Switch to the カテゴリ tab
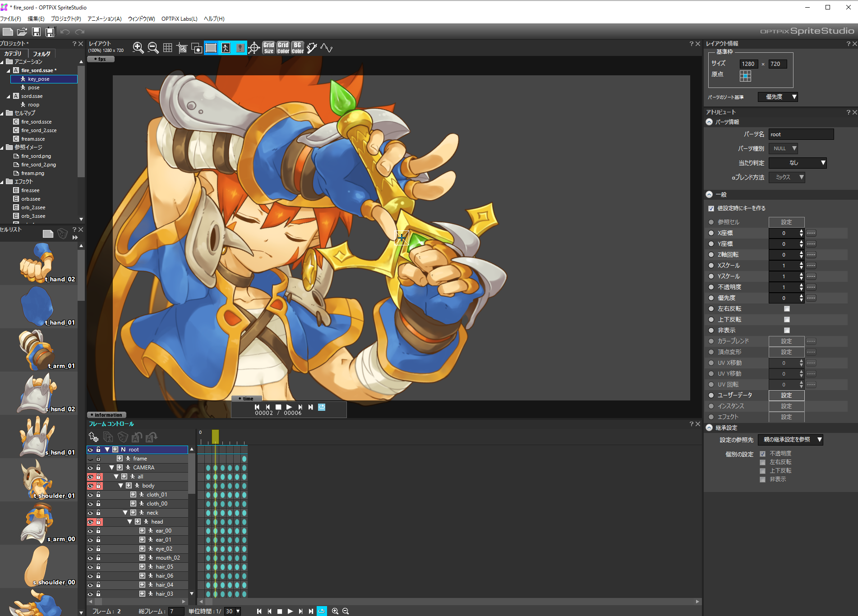Screen dimensions: 858x616 pyautogui.click(x=13, y=53)
